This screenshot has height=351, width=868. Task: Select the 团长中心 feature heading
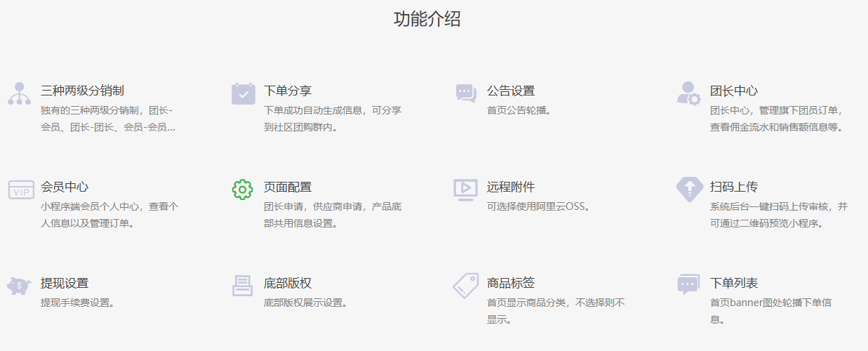733,91
